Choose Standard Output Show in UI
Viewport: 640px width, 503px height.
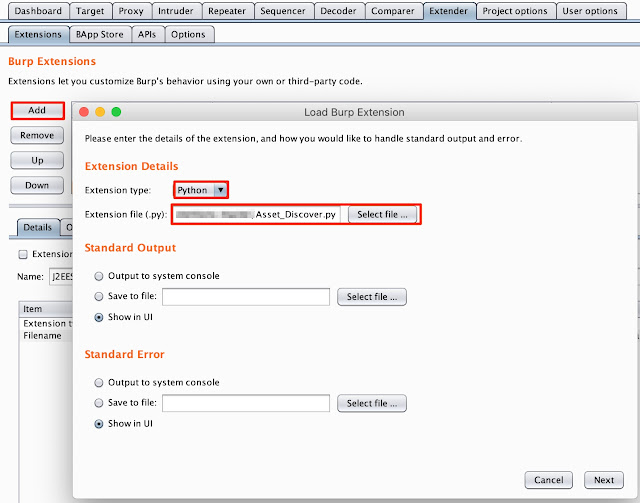tap(99, 317)
